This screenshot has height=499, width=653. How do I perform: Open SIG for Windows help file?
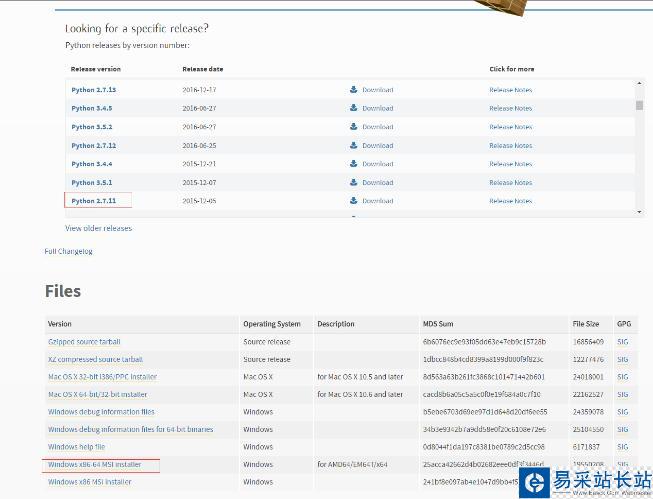pyautogui.click(x=623, y=447)
